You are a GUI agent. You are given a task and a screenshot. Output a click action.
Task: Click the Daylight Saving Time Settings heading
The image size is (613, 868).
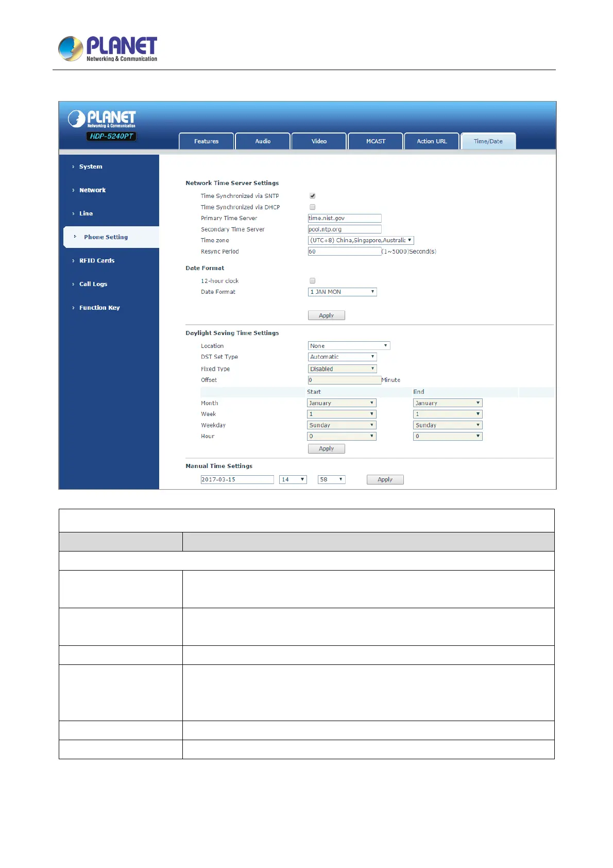pos(232,333)
